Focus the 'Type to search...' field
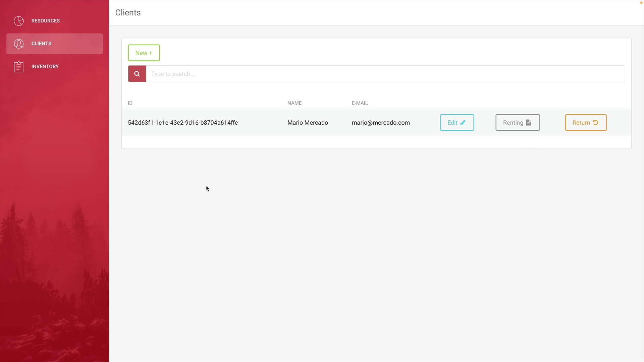The image size is (644, 362). (385, 74)
